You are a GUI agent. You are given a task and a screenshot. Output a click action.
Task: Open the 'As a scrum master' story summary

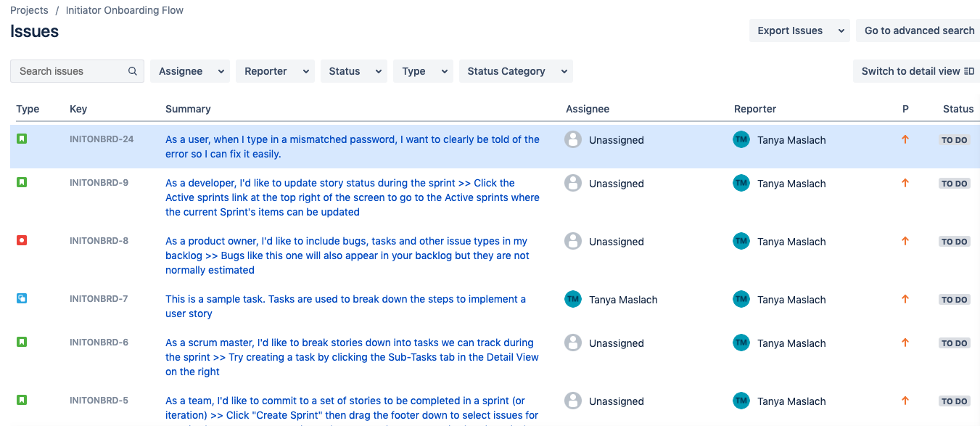(352, 357)
